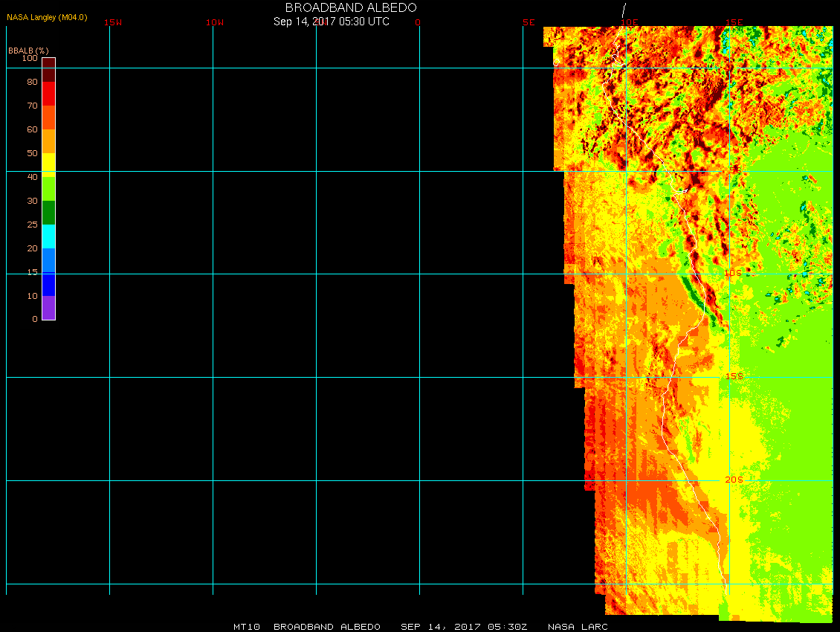Click the 5E longitude label
Viewport: 840px width, 632px height.
(x=529, y=22)
